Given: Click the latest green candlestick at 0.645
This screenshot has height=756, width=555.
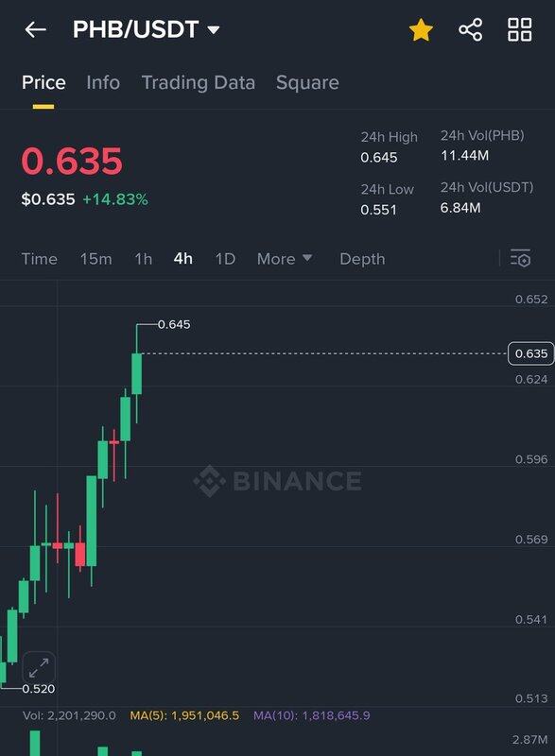Looking at the screenshot, I should [137, 373].
